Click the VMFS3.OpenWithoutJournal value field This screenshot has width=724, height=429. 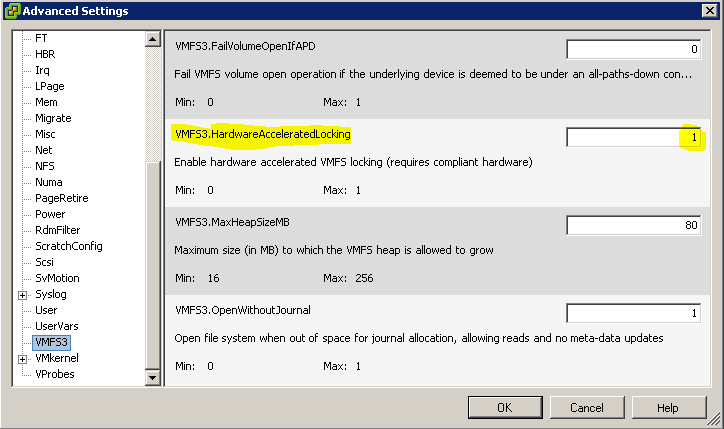click(634, 313)
